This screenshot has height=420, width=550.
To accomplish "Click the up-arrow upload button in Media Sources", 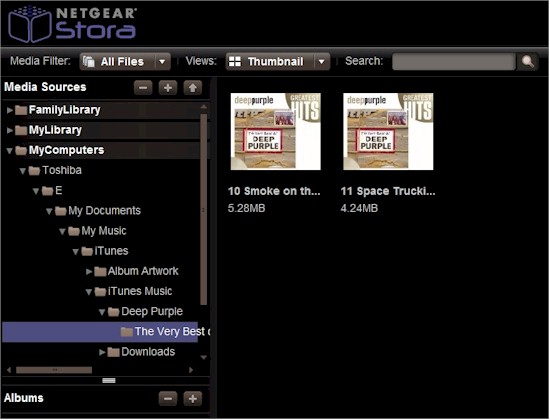I will click(193, 87).
